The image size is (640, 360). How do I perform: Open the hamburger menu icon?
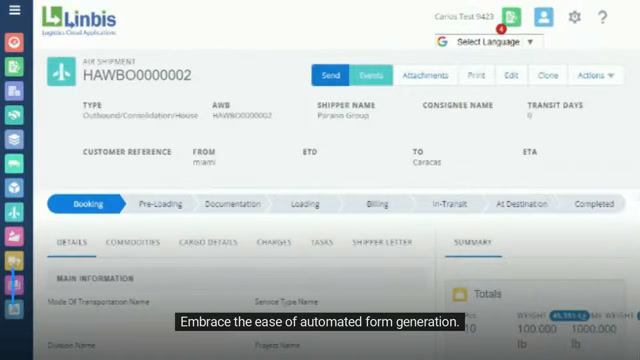click(x=15, y=10)
